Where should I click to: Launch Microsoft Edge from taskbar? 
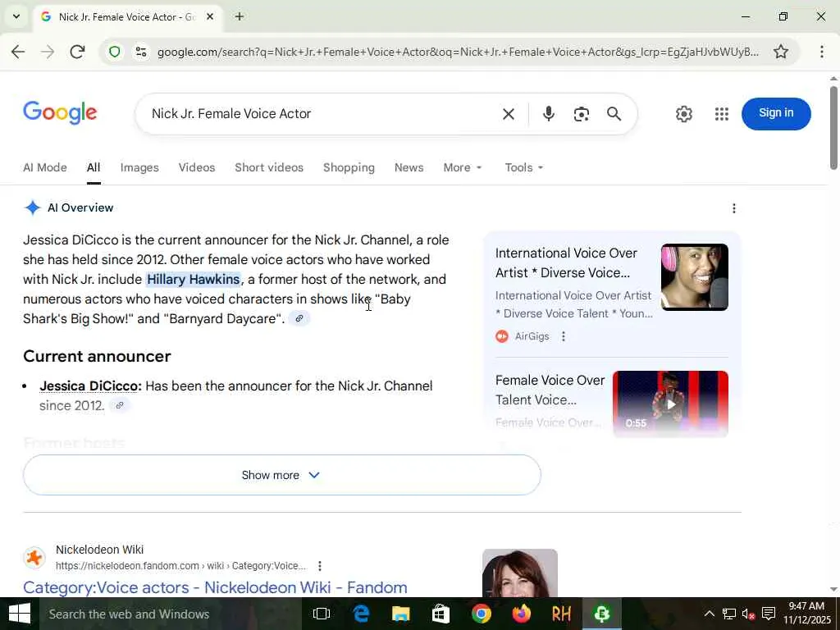tap(362, 614)
